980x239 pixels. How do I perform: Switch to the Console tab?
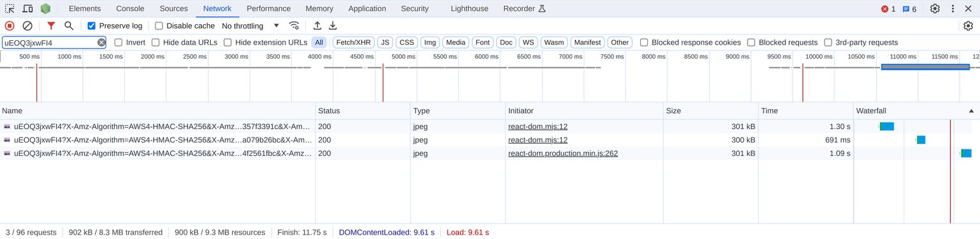[x=130, y=9]
